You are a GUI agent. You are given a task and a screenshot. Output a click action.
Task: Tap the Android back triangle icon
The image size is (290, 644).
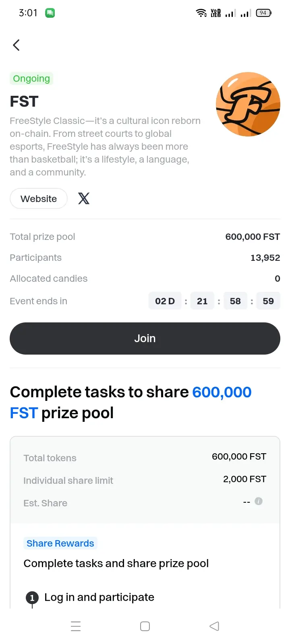tap(214, 626)
